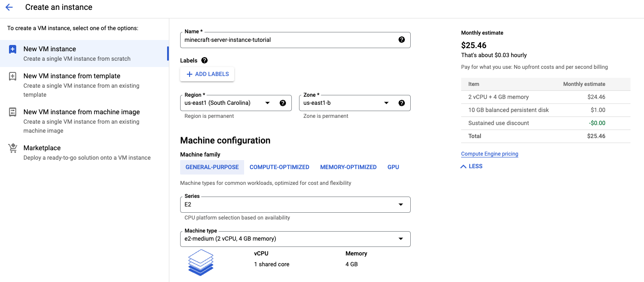Choose Marketplace option

[x=84, y=152]
